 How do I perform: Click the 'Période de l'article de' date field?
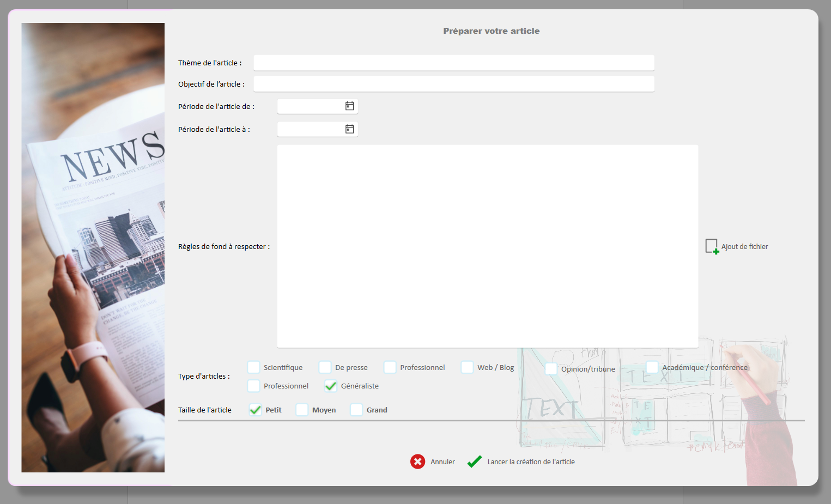[318, 106]
